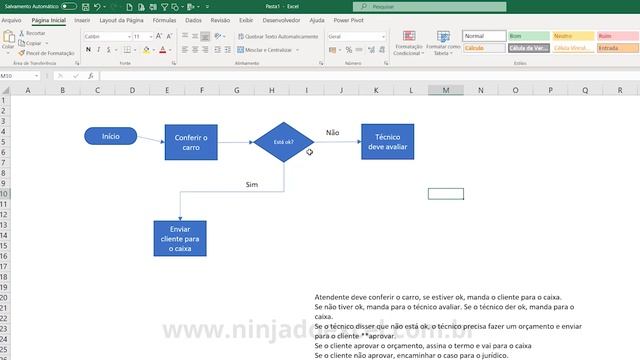
Task: Toggle the Salvamento Automático switch
Action: 69,7
